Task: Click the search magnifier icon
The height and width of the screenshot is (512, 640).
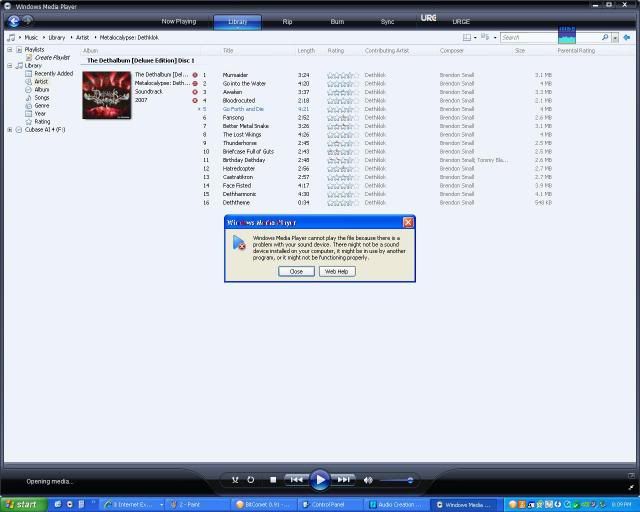Action: [605, 38]
